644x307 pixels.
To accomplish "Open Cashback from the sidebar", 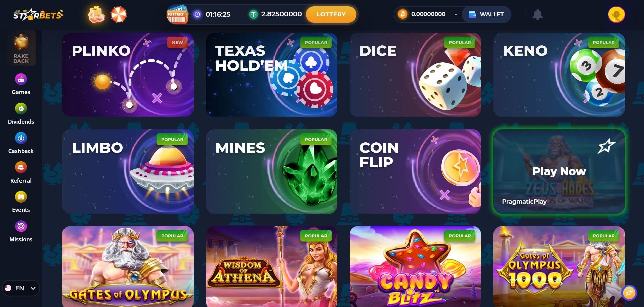I will 21,143.
